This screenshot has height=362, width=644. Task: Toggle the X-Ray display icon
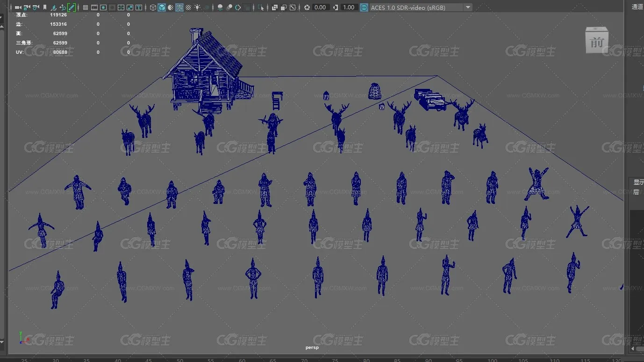click(275, 7)
